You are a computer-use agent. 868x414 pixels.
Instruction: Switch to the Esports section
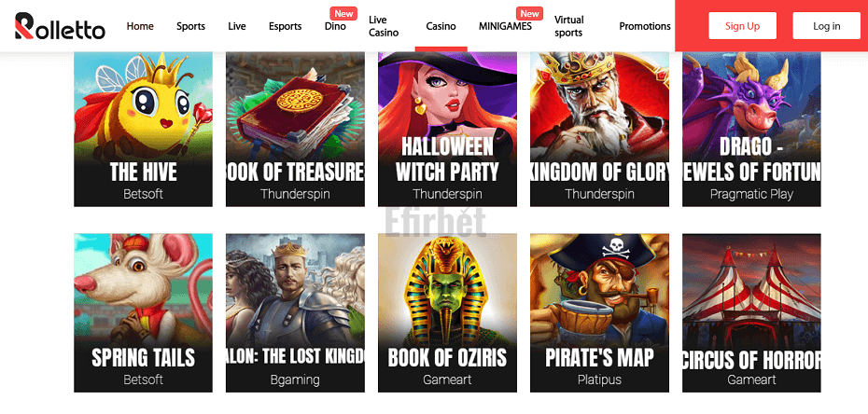point(286,26)
